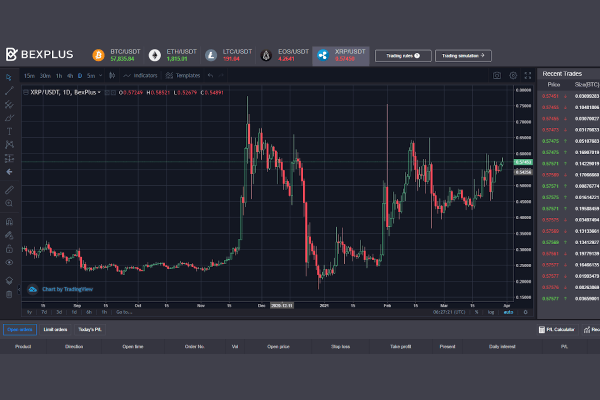Toggle magnet mode icon
The height and width of the screenshot is (400, 600).
click(9, 222)
